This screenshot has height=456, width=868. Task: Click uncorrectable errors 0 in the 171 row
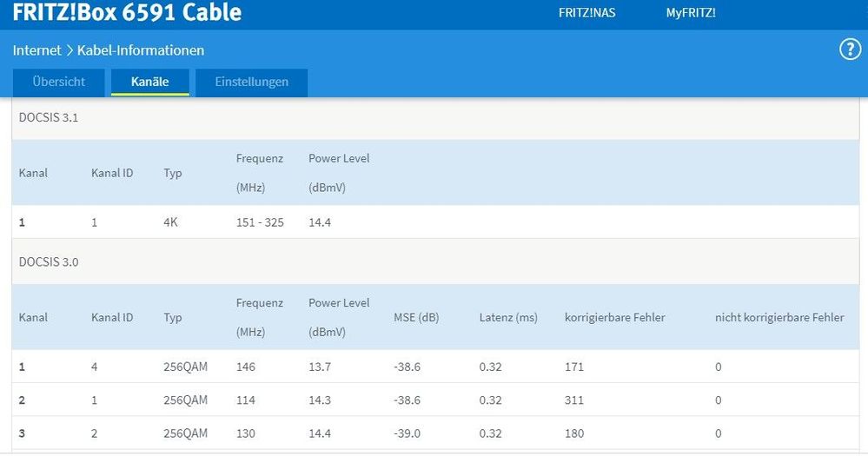[718, 367]
